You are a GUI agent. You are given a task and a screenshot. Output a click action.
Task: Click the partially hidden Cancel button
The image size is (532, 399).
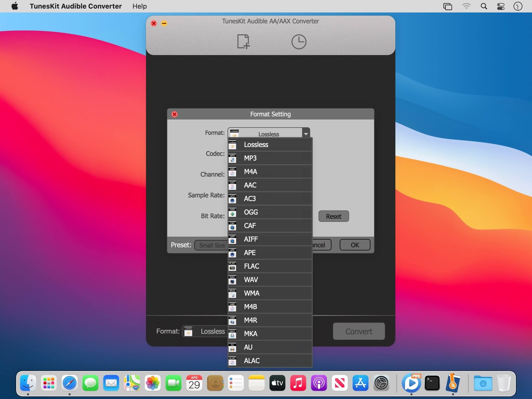point(322,245)
